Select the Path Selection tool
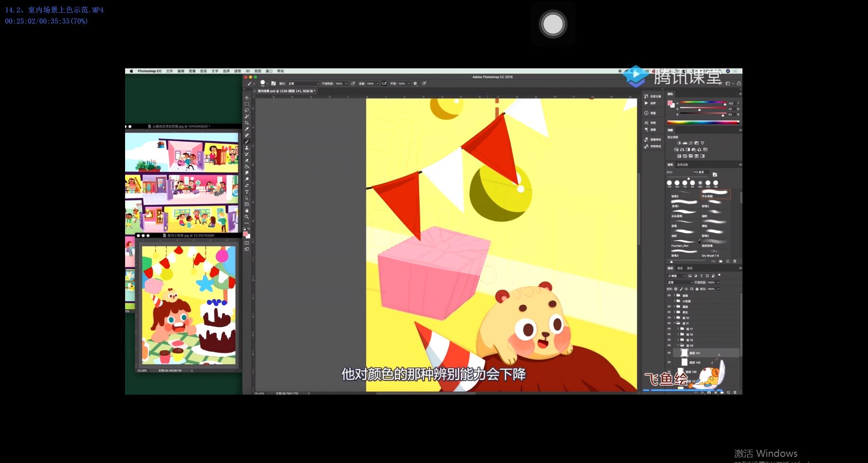Viewport: 868px width, 463px height. (246, 198)
